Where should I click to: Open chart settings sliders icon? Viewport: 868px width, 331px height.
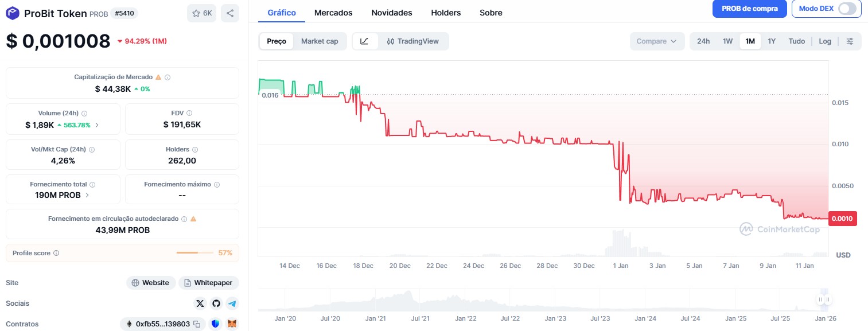[x=850, y=41]
